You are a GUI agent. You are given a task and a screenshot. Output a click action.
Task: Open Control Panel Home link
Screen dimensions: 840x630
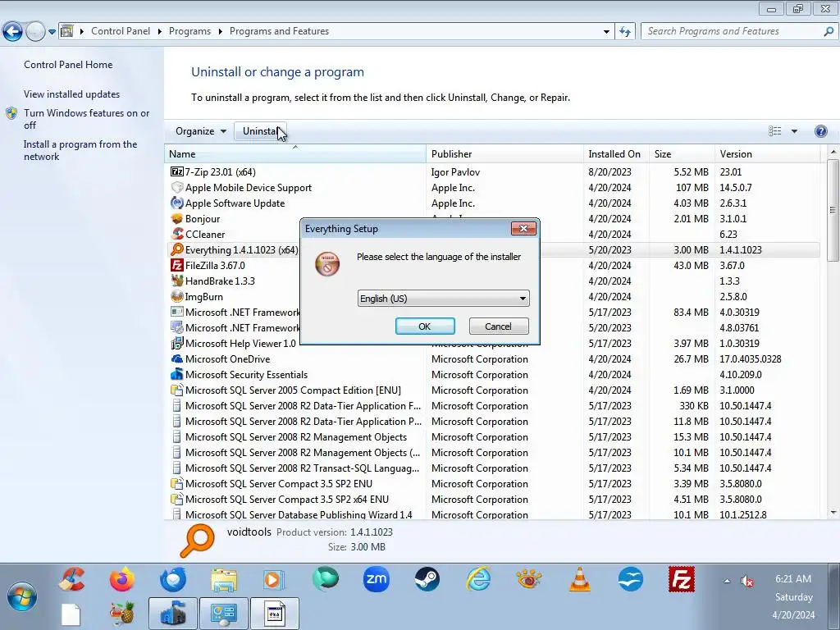[68, 65]
